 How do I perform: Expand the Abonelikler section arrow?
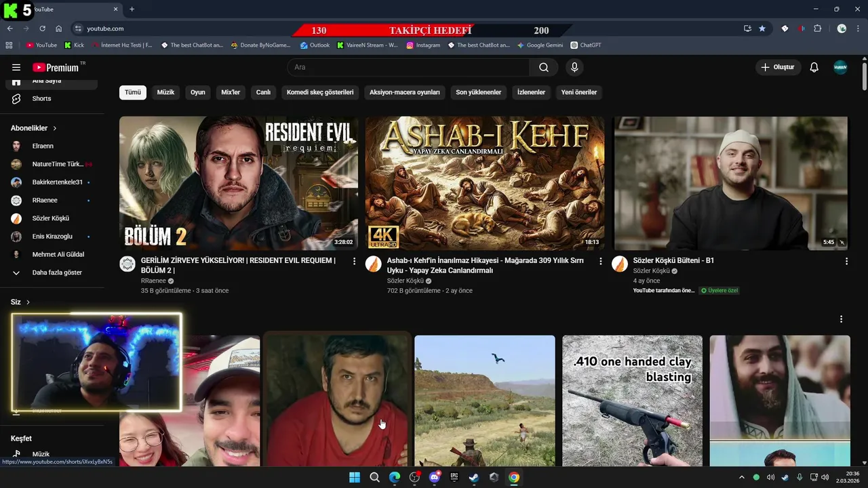pos(55,128)
